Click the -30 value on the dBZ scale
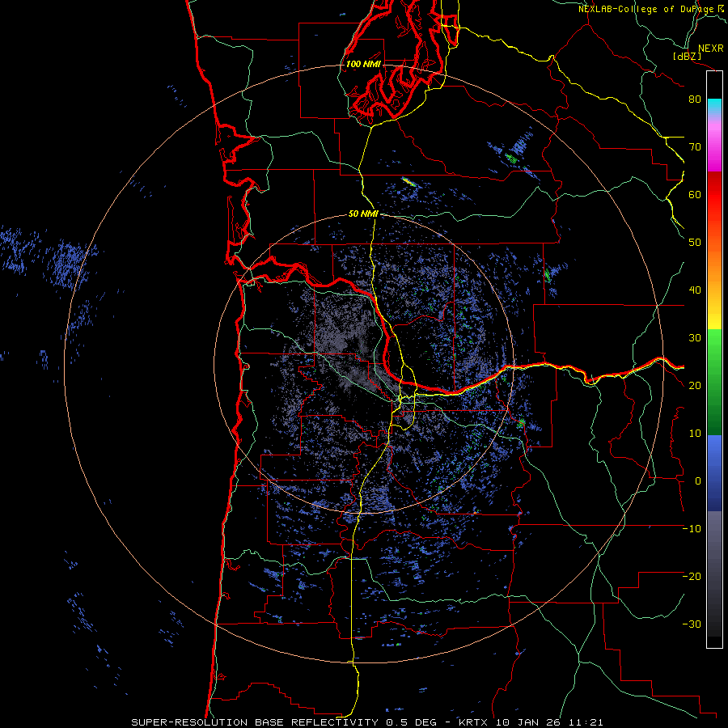 pos(692,624)
